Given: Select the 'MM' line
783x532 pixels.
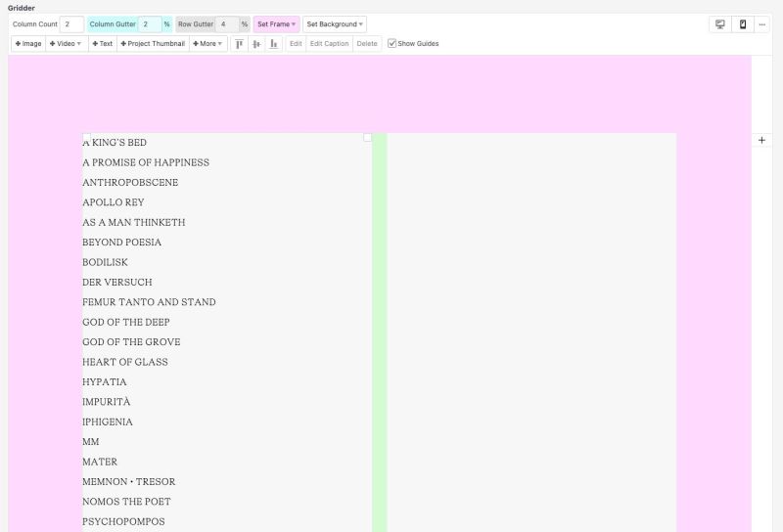Looking at the screenshot, I should pos(91,442).
